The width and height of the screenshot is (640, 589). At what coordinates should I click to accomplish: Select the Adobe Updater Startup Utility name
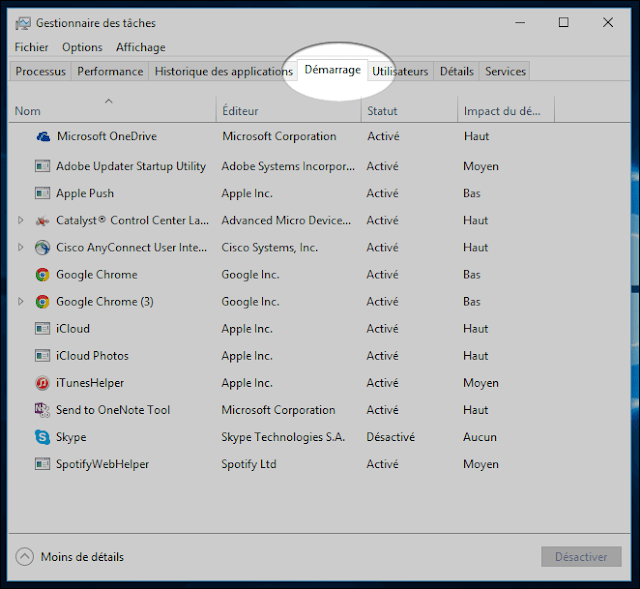click(131, 167)
